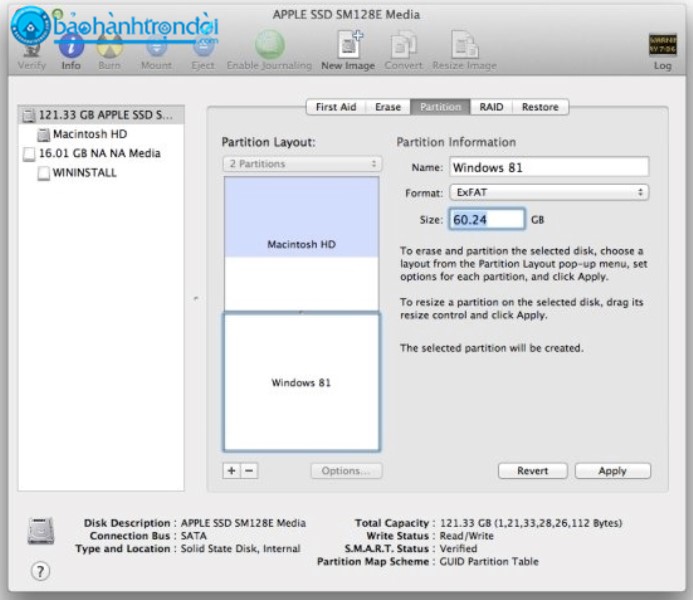Switch to the Erase tab

coord(388,107)
